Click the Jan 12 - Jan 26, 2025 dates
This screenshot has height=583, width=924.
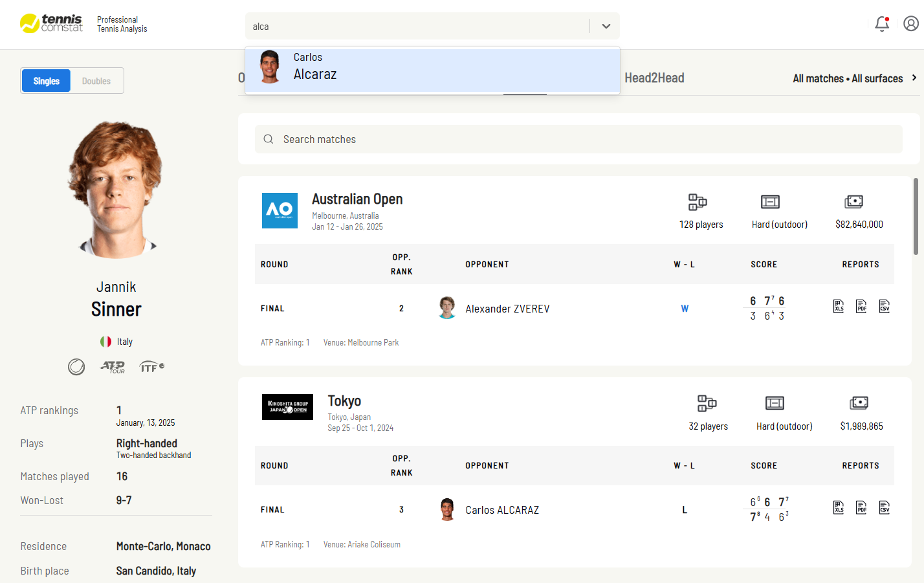click(x=347, y=227)
